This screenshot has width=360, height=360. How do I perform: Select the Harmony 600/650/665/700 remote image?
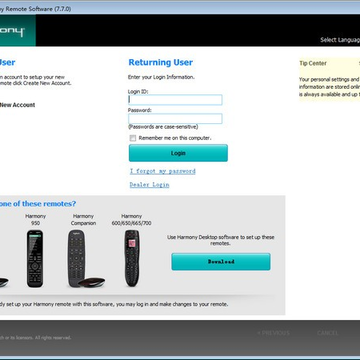pos(132,258)
